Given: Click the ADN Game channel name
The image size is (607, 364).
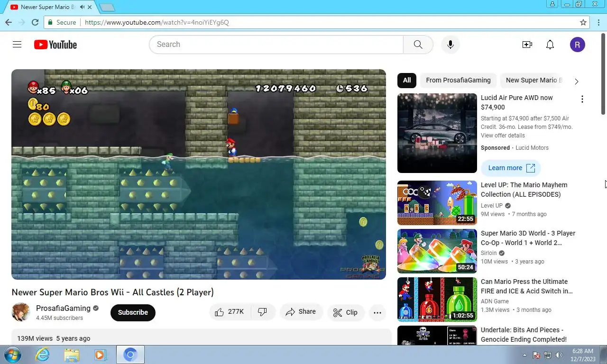Looking at the screenshot, I should coord(495,301).
